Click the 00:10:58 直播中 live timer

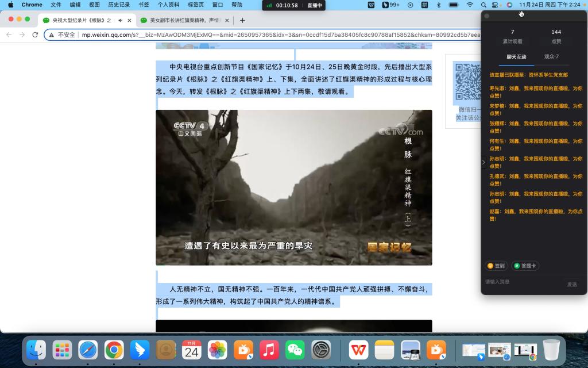[x=293, y=5]
